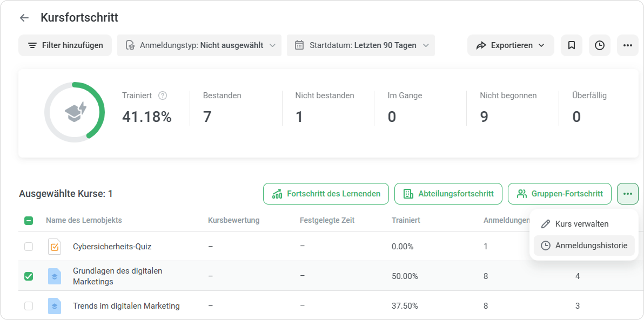Click the Grundlagen des digitalen Marketings course icon
Image resolution: width=644 pixels, height=320 pixels.
[55, 276]
